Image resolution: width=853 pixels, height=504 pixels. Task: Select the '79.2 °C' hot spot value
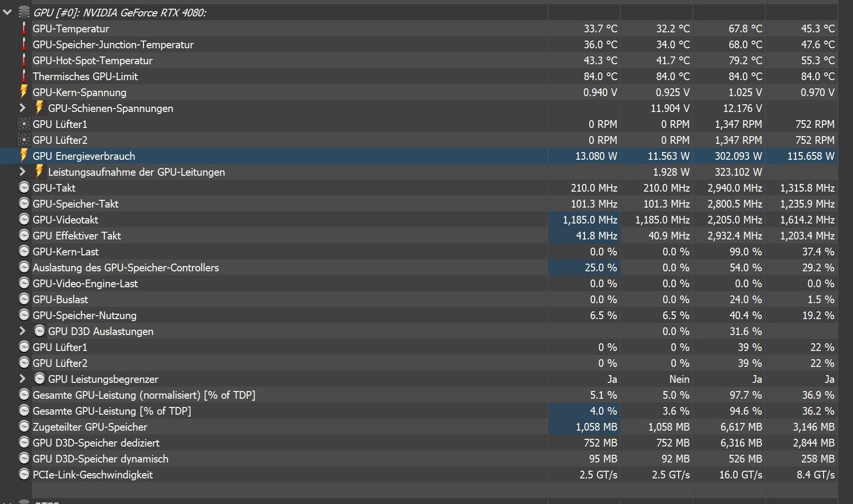pos(745,61)
